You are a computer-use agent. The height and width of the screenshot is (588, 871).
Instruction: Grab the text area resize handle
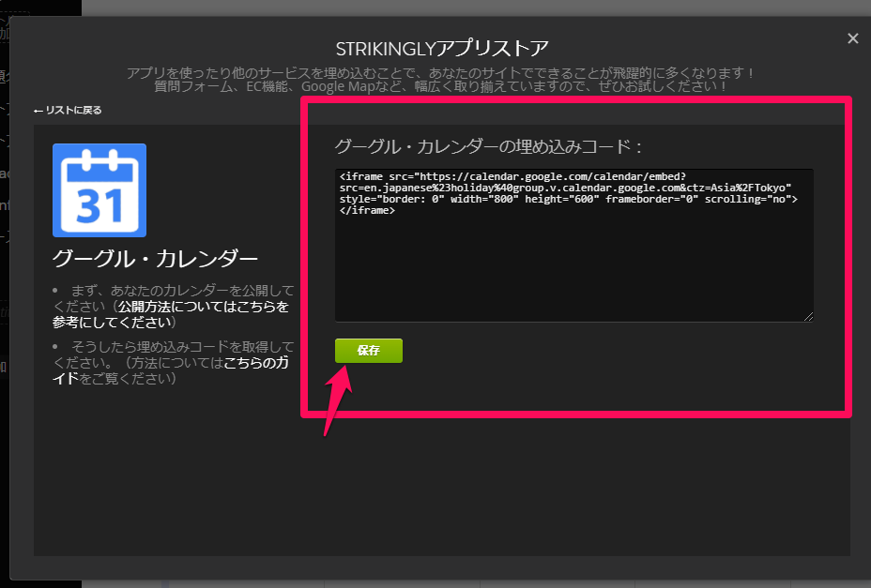click(x=808, y=316)
